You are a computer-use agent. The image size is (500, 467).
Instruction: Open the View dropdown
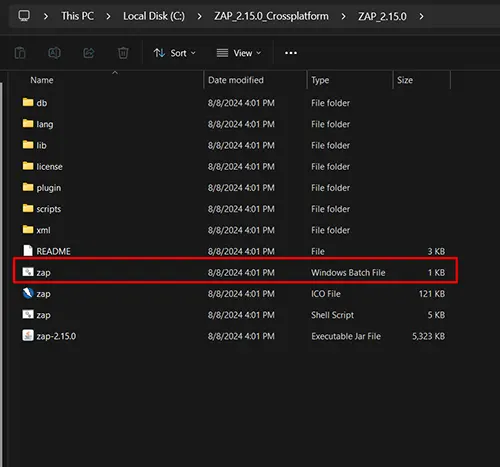point(239,53)
